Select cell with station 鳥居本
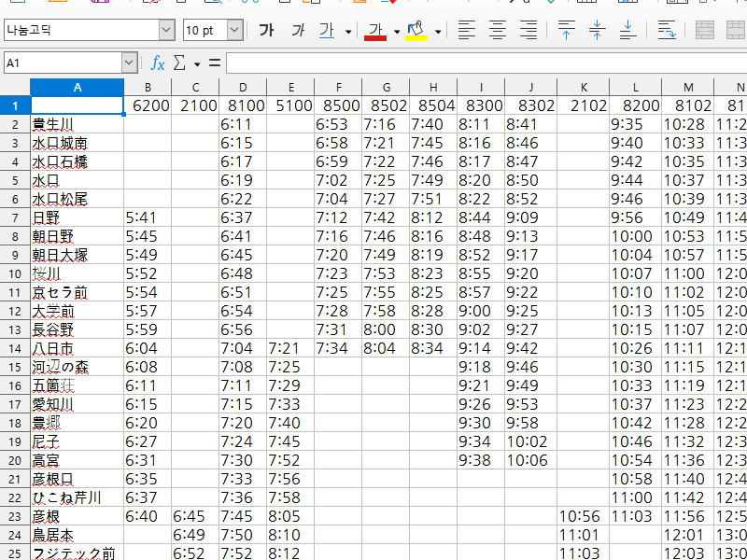747x560 pixels. click(78, 535)
